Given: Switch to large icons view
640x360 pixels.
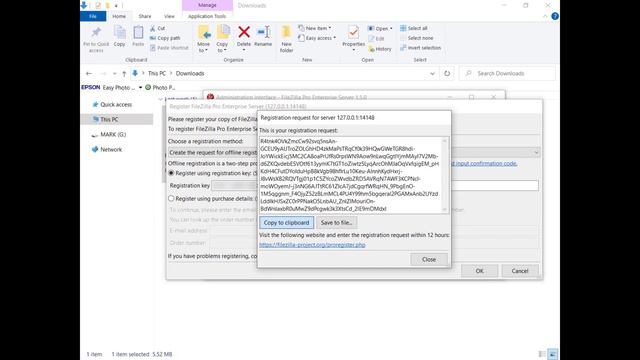Looking at the screenshot, I should [x=552, y=354].
